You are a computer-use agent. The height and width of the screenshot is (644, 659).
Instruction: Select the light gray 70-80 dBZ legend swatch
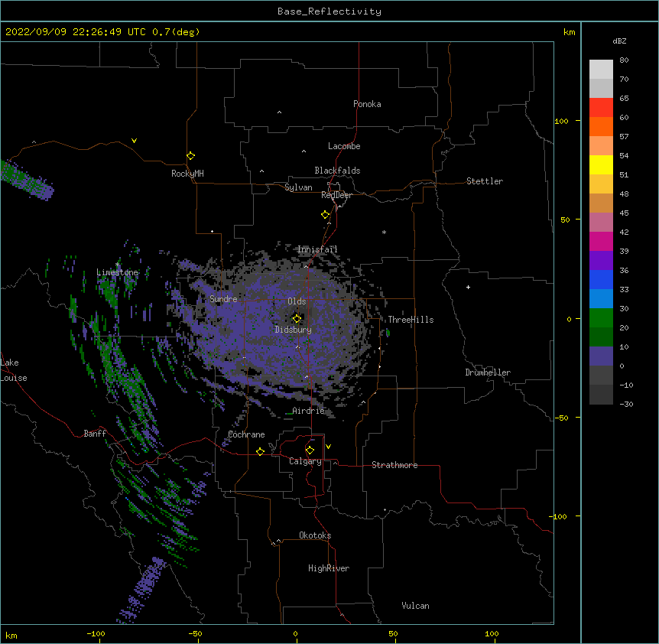tap(601, 70)
